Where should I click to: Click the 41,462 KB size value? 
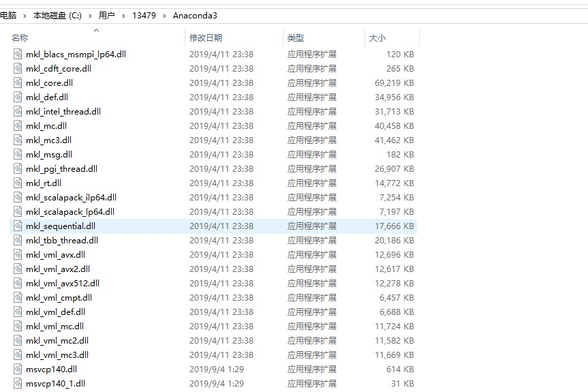[394, 140]
